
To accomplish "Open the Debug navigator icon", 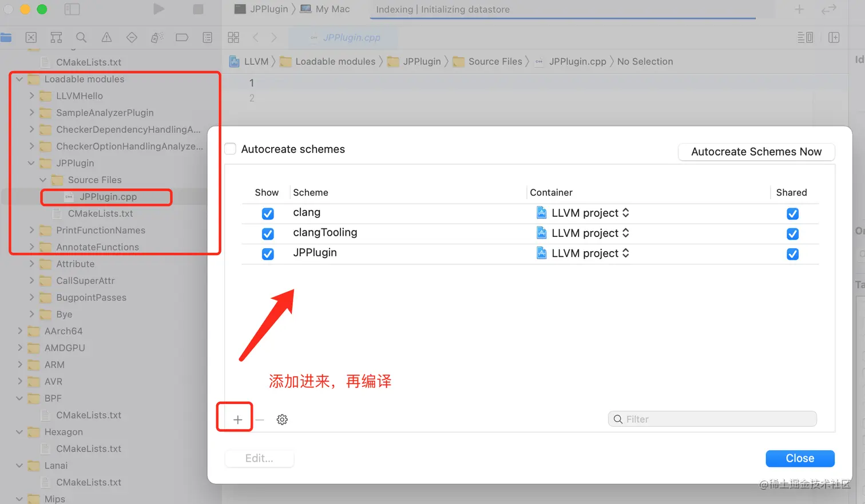I will (157, 38).
